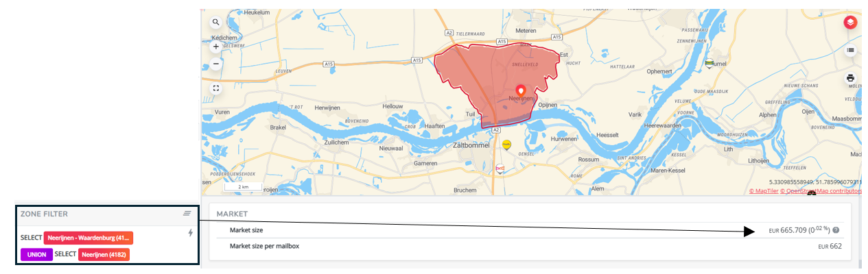Select the Neerijnen - Waardenburg zone tag
The height and width of the screenshot is (274, 868).
(88, 238)
